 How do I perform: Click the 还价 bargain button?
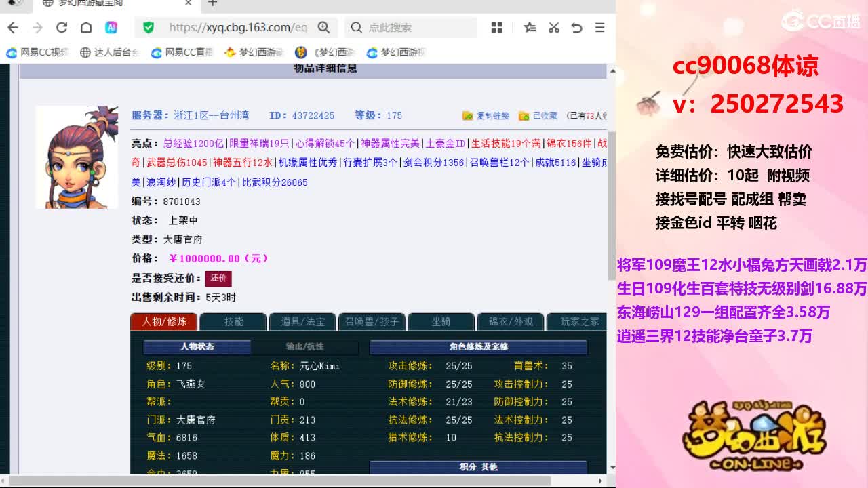pos(218,278)
